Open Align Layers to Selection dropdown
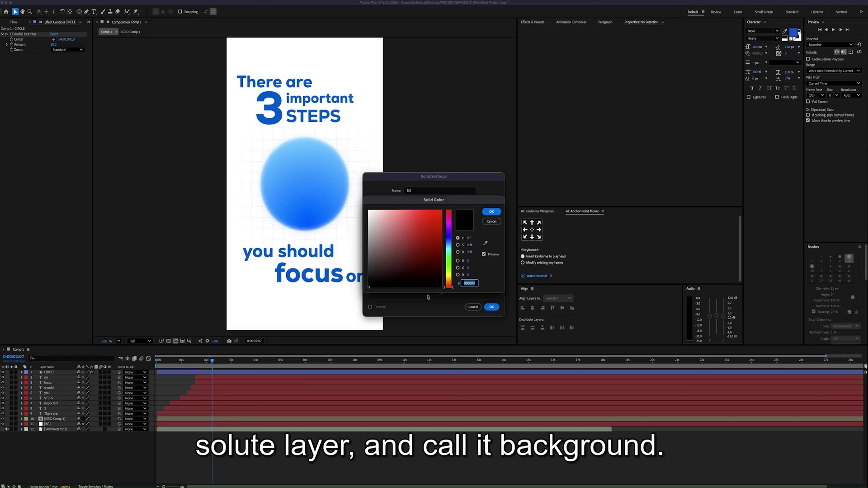Image resolution: width=868 pixels, height=488 pixels. 558,298
